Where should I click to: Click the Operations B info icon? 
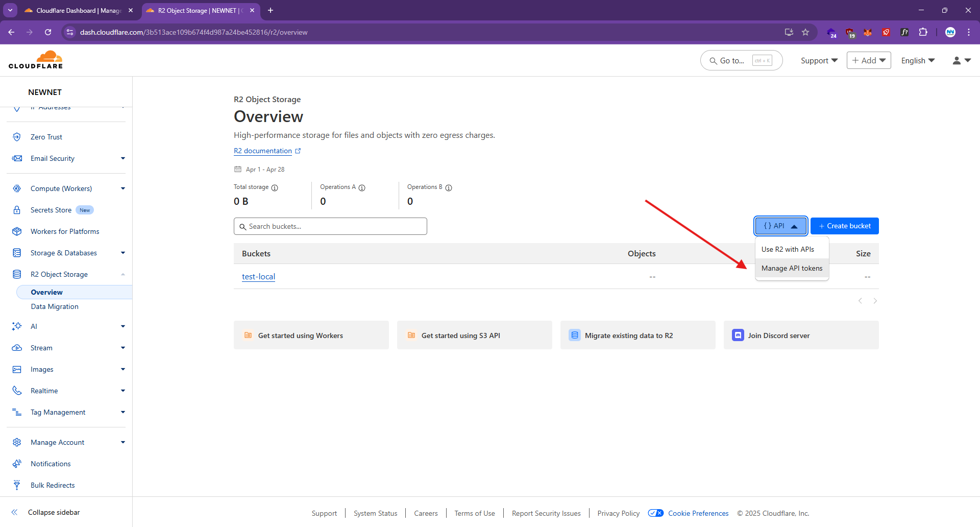(x=449, y=187)
